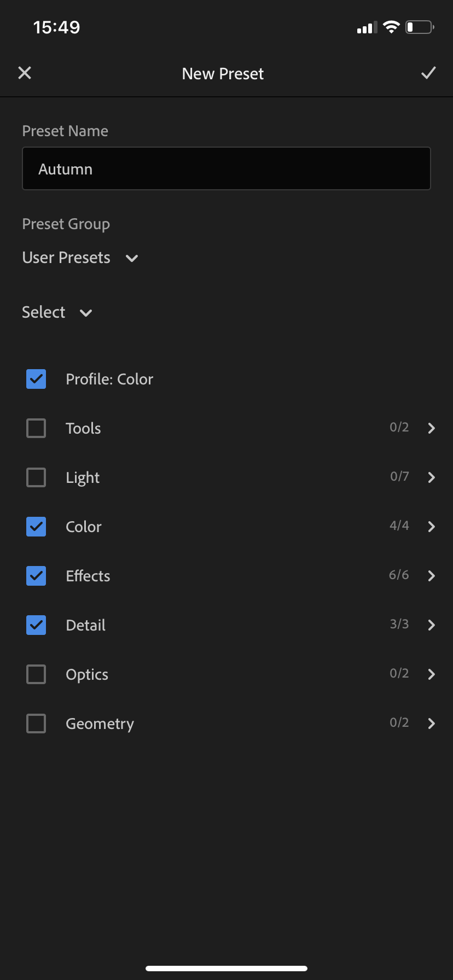This screenshot has width=453, height=980.
Task: Enable the Tools checkbox
Action: 36,428
